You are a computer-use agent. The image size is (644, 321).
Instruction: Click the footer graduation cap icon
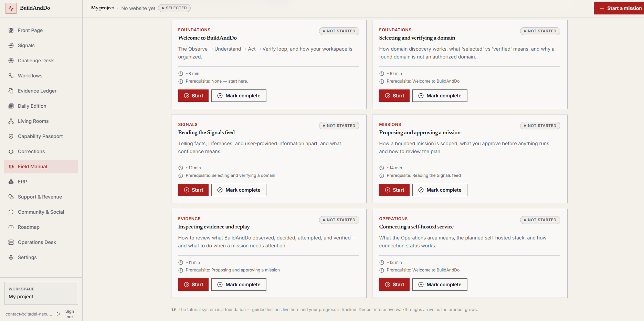173,309
